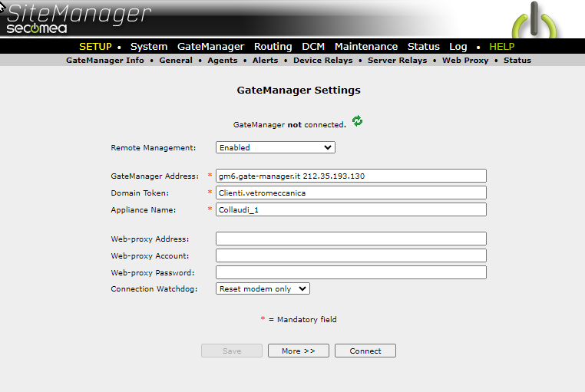Go to the Agents submenu
The width and height of the screenshot is (585, 392).
tap(223, 61)
